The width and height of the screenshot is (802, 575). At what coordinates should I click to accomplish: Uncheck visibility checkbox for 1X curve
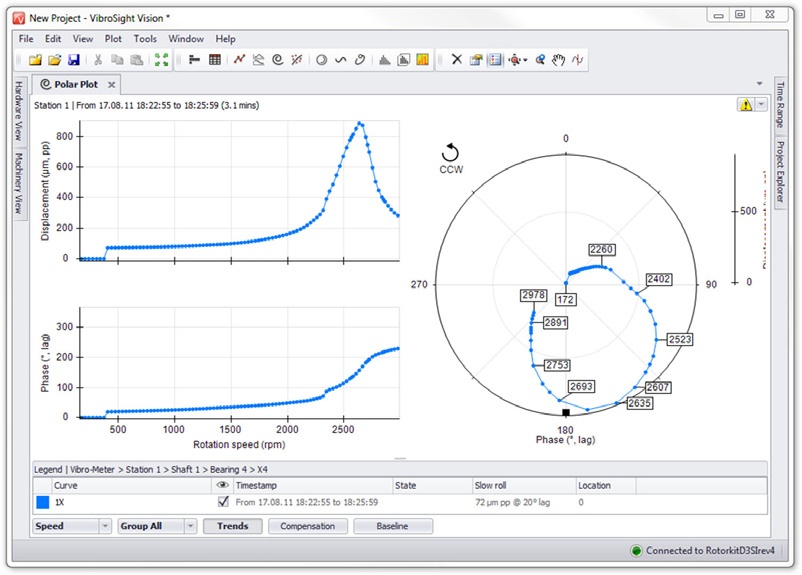pos(223,502)
